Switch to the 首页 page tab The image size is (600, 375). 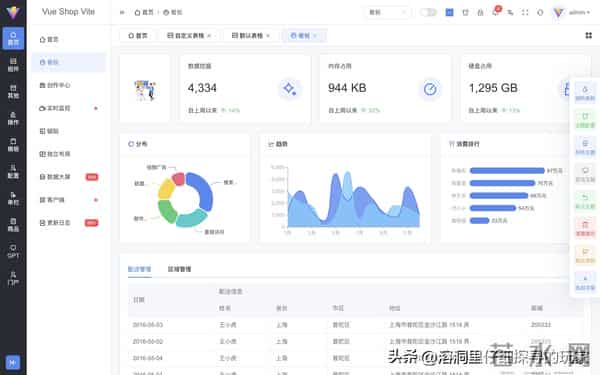(x=138, y=36)
